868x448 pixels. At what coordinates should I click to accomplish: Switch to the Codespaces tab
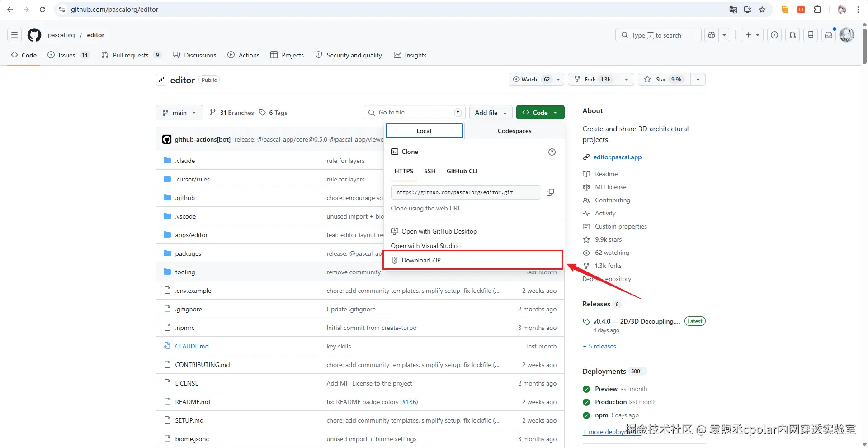point(514,131)
